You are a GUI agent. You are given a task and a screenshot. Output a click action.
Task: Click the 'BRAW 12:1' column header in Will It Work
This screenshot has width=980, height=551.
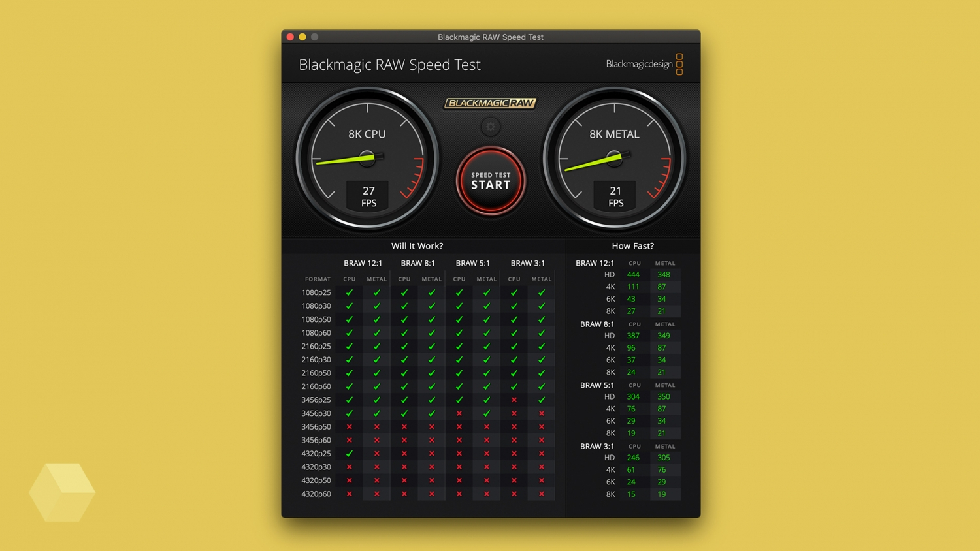(x=363, y=263)
